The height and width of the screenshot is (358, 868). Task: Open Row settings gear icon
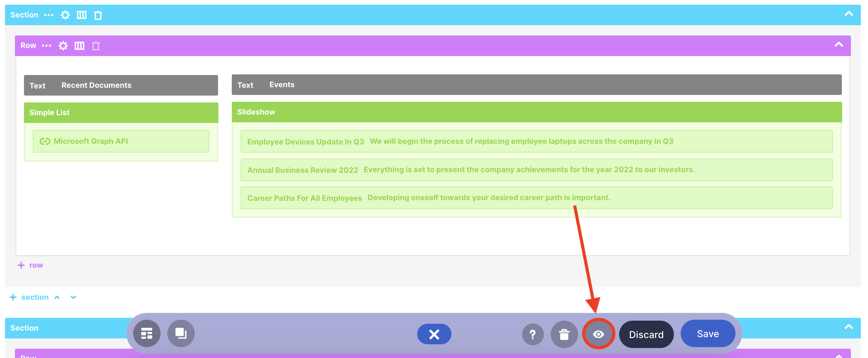63,45
